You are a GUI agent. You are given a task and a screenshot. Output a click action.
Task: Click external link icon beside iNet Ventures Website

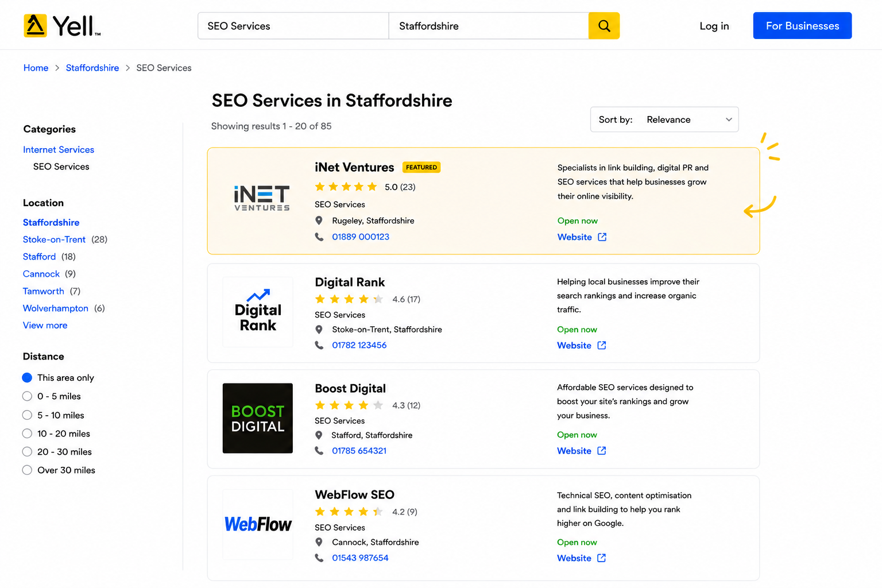[x=602, y=237]
